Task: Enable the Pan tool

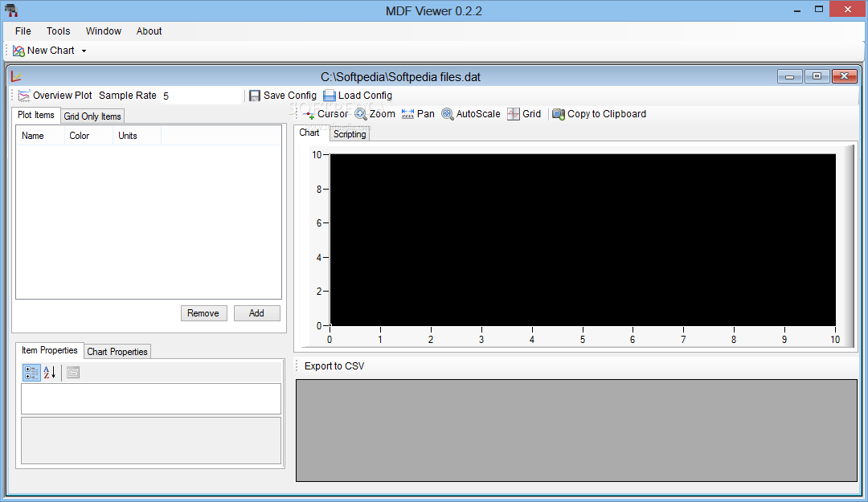Action: tap(418, 114)
